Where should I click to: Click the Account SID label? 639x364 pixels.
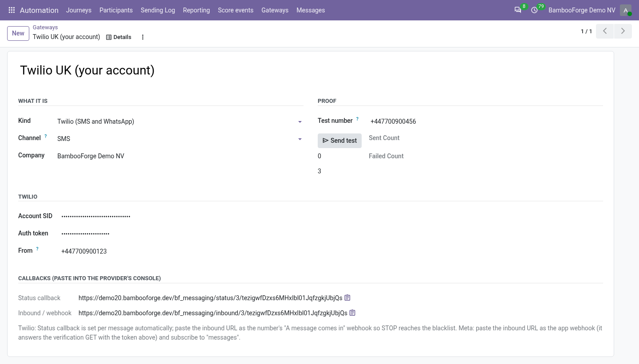tap(35, 216)
